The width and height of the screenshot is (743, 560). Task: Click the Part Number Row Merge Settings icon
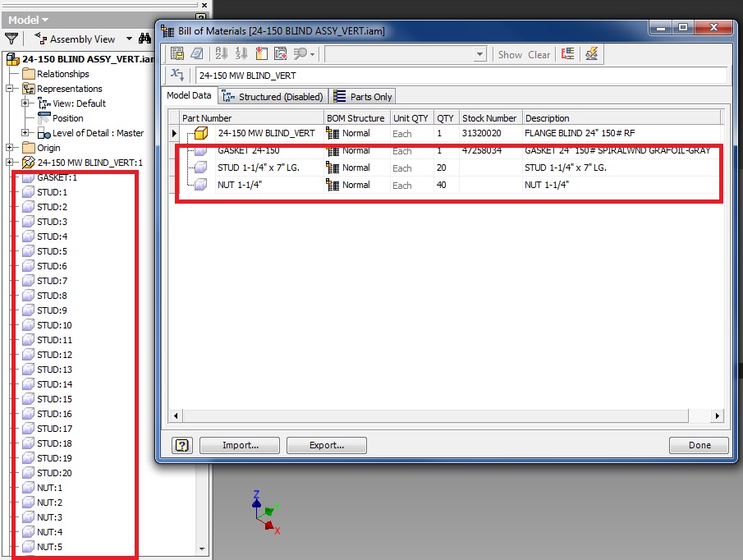(x=279, y=53)
